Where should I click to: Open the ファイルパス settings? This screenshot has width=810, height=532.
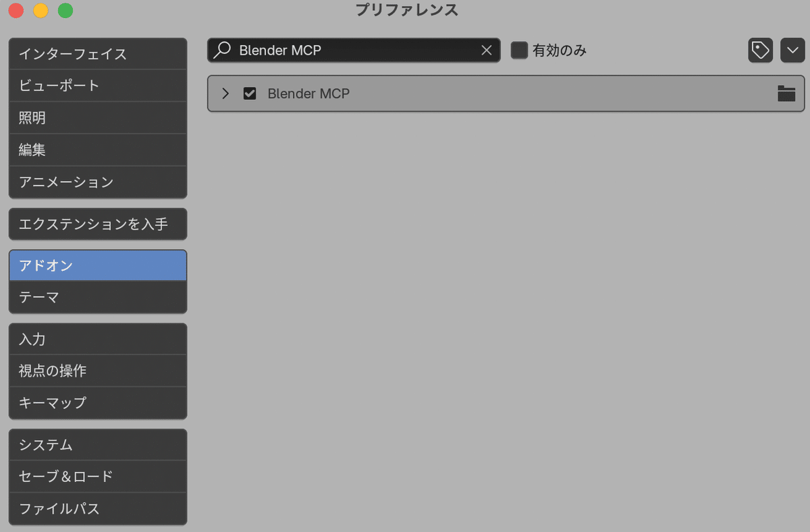(98, 509)
